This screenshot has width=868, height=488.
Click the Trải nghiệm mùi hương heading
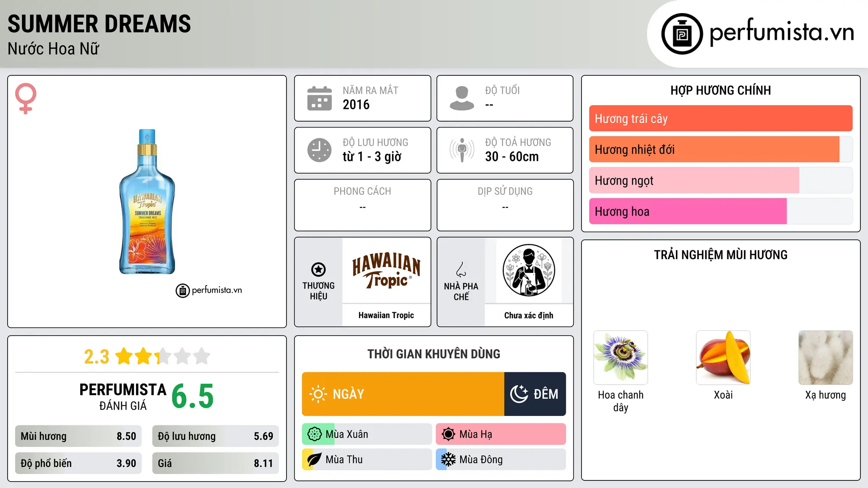click(x=721, y=255)
